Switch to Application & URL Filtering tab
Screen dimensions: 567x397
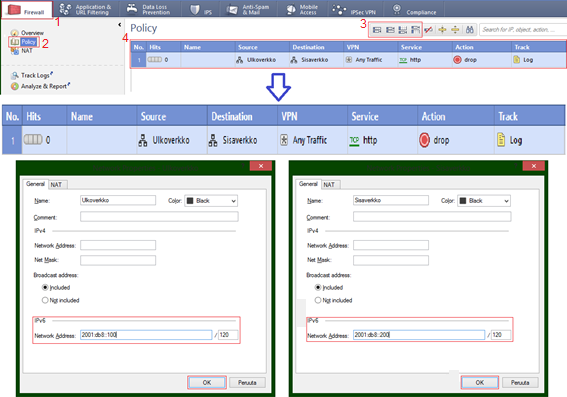point(85,9)
